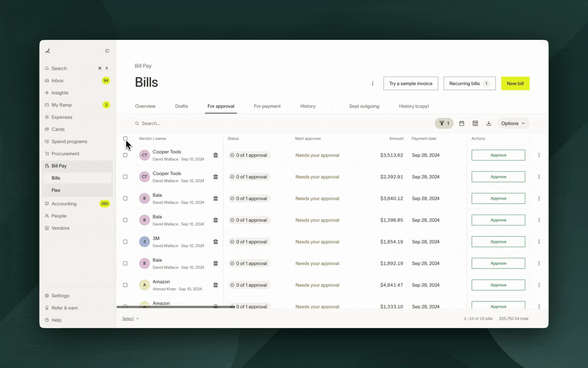The height and width of the screenshot is (368, 588).
Task: Open Flex under Bill Pay
Action: (77, 190)
